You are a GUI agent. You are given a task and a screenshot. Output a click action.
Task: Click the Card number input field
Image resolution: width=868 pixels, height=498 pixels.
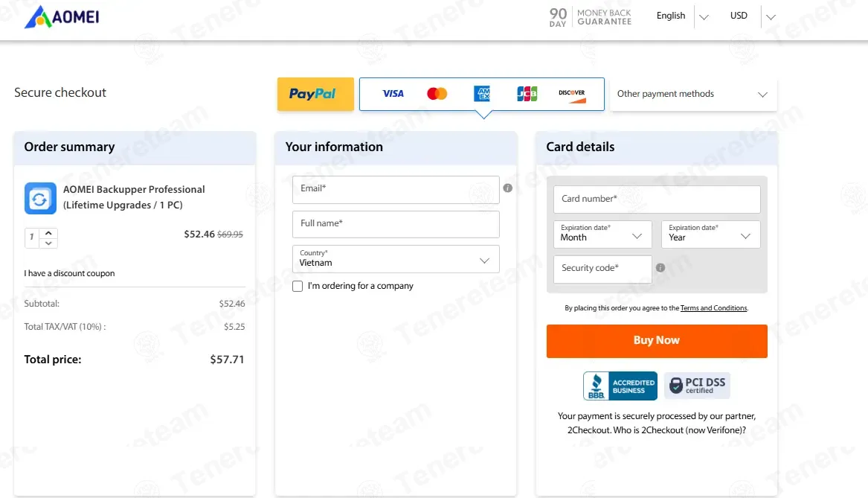(657, 199)
